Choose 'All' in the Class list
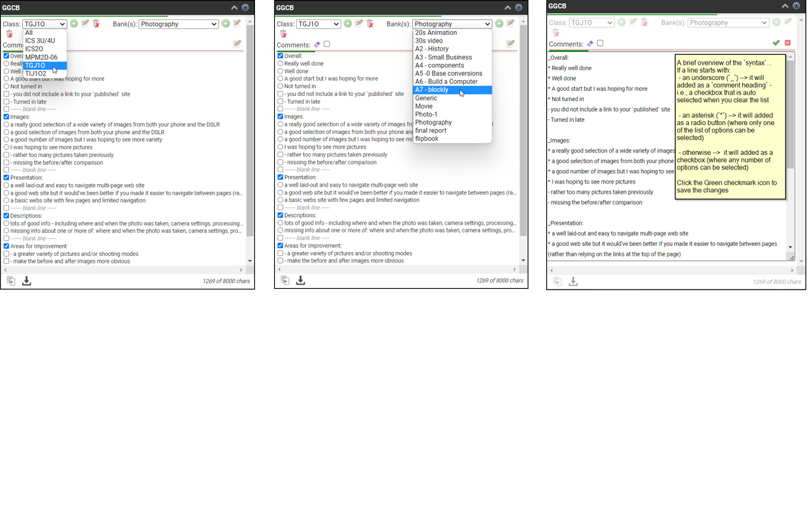 click(x=45, y=32)
